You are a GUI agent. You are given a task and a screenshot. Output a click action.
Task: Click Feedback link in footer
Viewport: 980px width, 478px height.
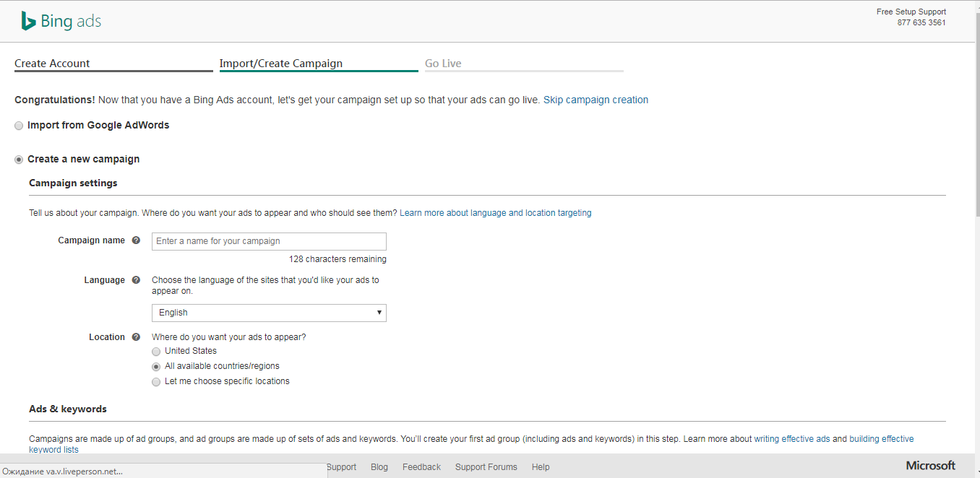coord(421,467)
